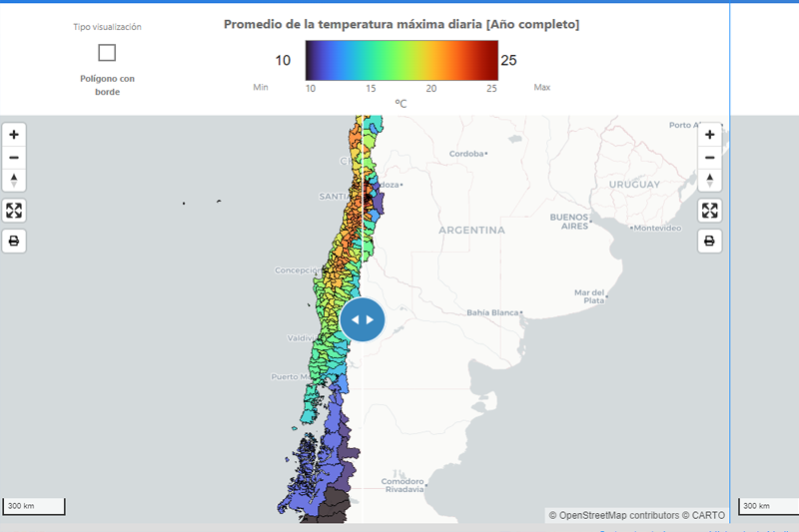Click the Min legend label
The height and width of the screenshot is (532, 799).
click(261, 87)
